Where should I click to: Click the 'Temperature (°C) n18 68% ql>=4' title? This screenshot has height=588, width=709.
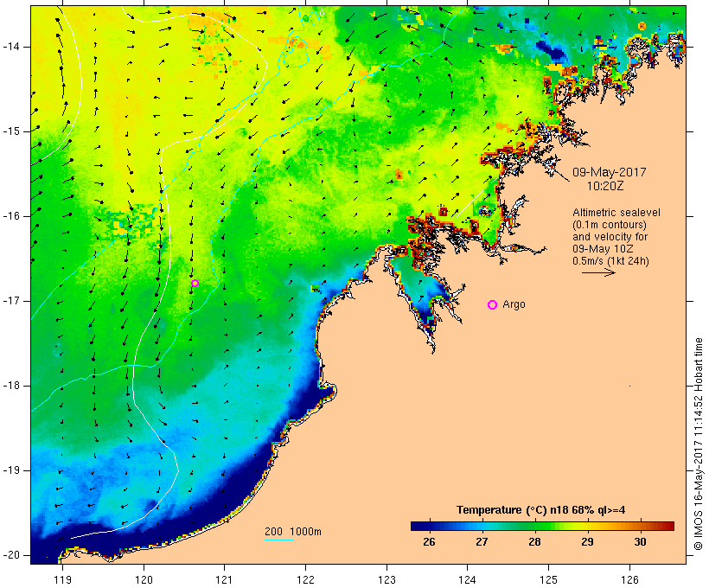(x=540, y=510)
